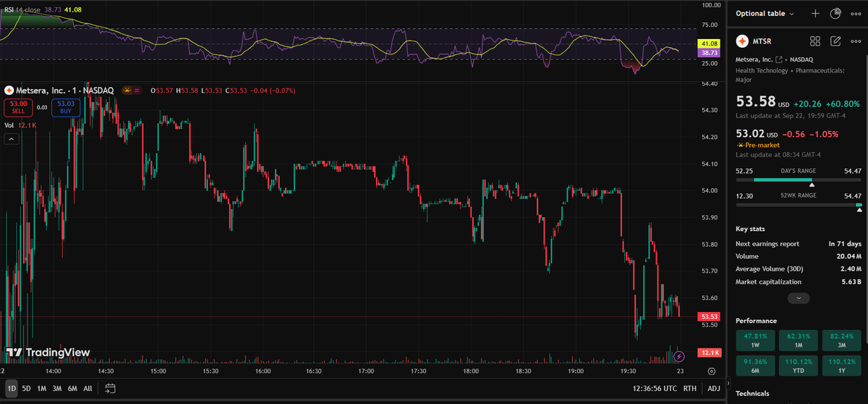868x404 pixels.
Task: Click the MTSR note edit icon
Action: coord(836,41)
